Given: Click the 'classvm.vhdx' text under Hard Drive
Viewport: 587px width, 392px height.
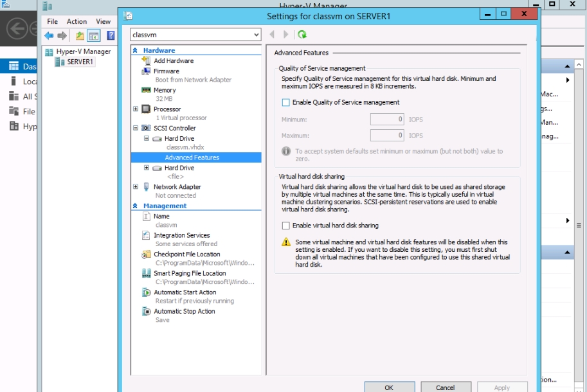Looking at the screenshot, I should coord(185,147).
